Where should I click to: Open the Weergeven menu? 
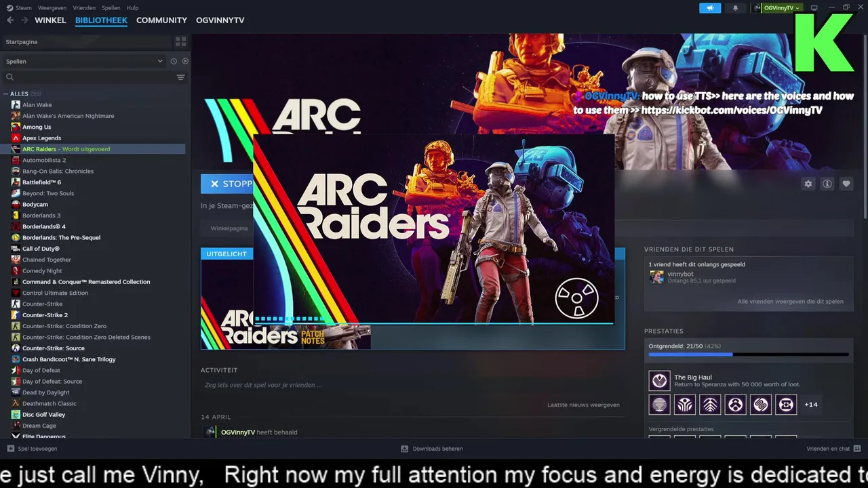(x=52, y=8)
